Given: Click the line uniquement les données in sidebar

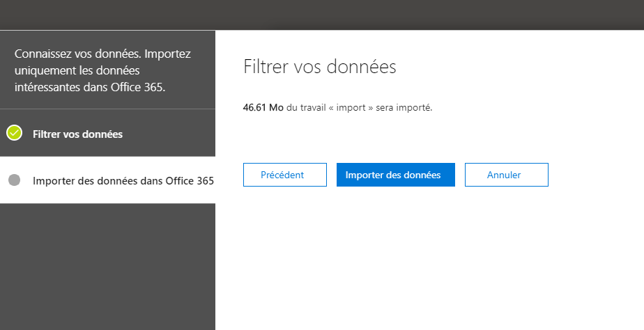Looking at the screenshot, I should (77, 70).
